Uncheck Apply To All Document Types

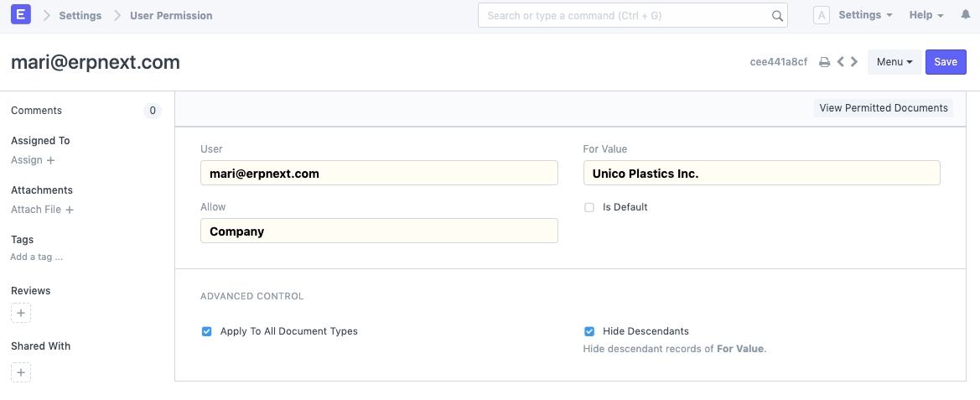pos(207,331)
